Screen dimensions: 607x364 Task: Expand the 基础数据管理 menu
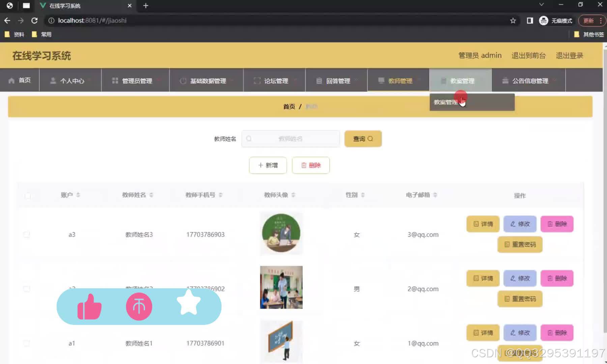pyautogui.click(x=206, y=81)
